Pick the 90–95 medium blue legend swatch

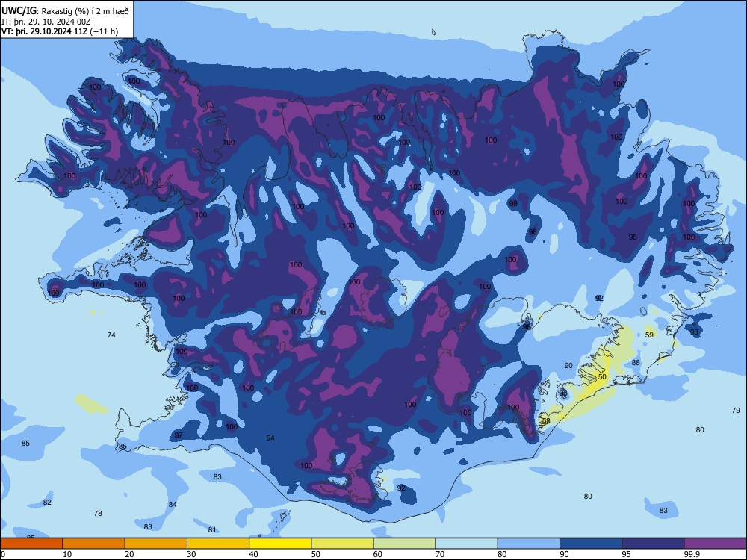[591, 544]
